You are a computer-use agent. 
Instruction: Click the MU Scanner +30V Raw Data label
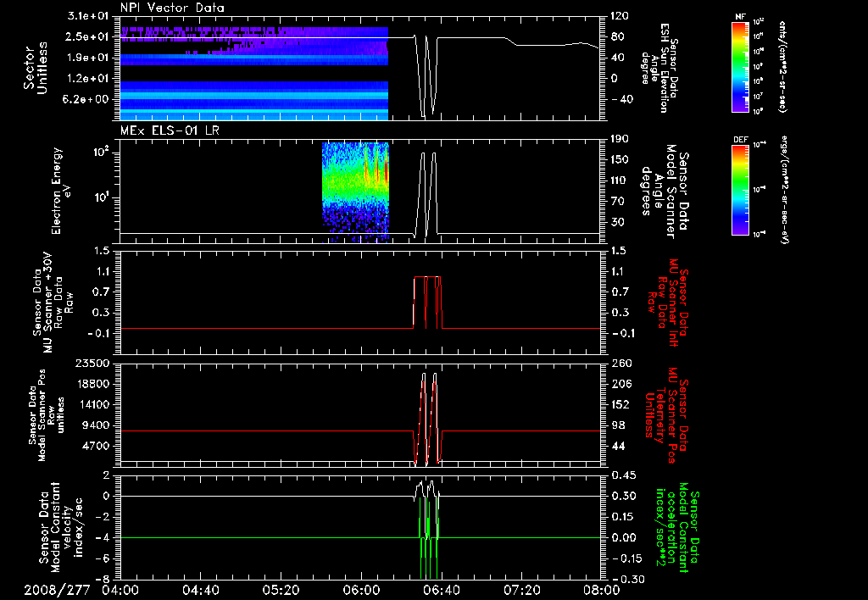53,303
